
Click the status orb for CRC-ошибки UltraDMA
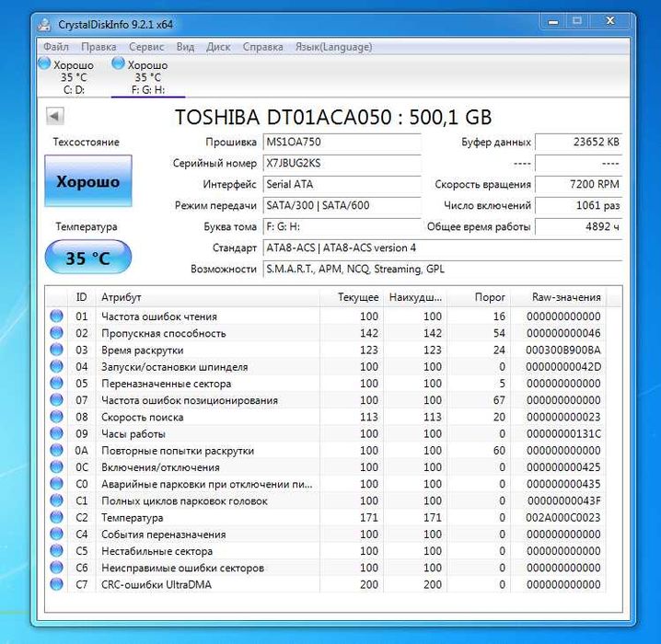[56, 584]
